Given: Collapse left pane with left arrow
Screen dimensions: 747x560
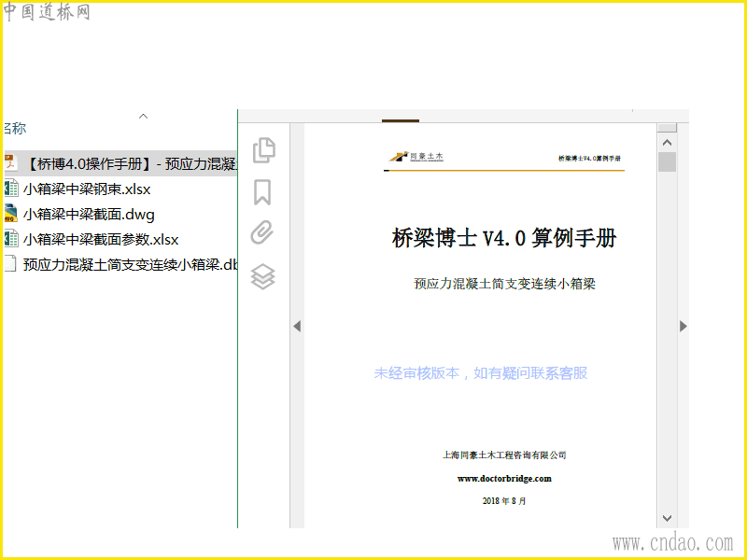Looking at the screenshot, I should tap(297, 326).
